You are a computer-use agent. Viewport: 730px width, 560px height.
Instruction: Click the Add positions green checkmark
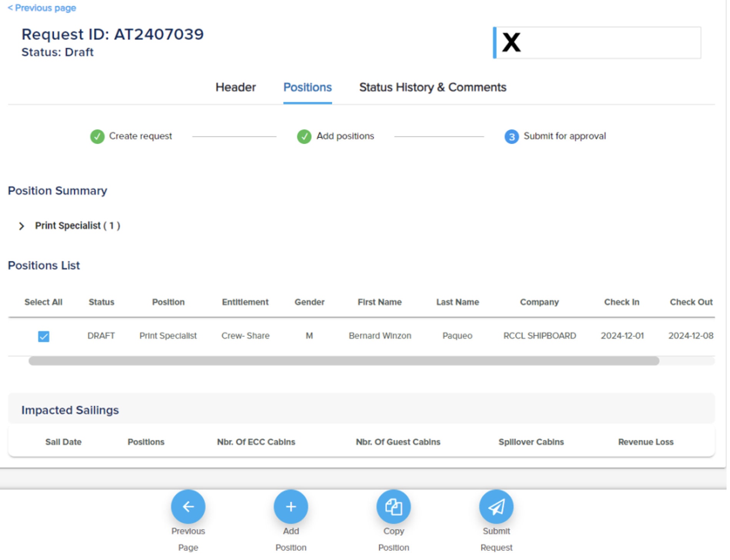pyautogui.click(x=304, y=136)
